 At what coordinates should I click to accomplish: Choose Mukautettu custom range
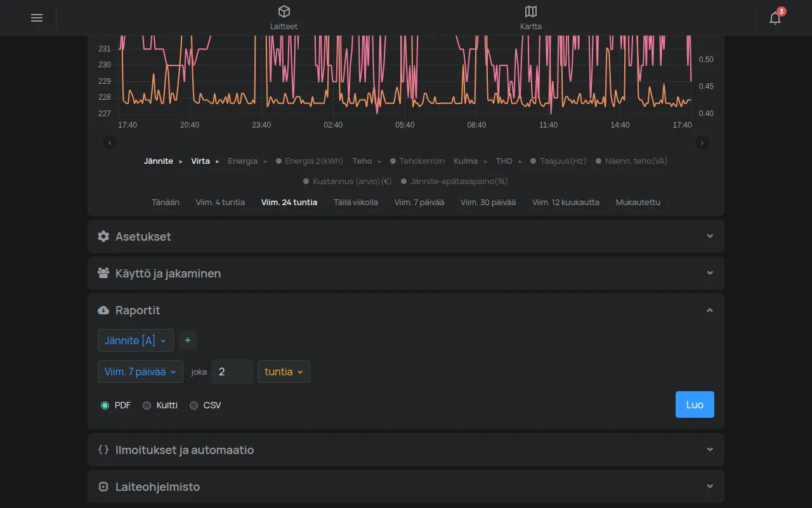(x=638, y=203)
